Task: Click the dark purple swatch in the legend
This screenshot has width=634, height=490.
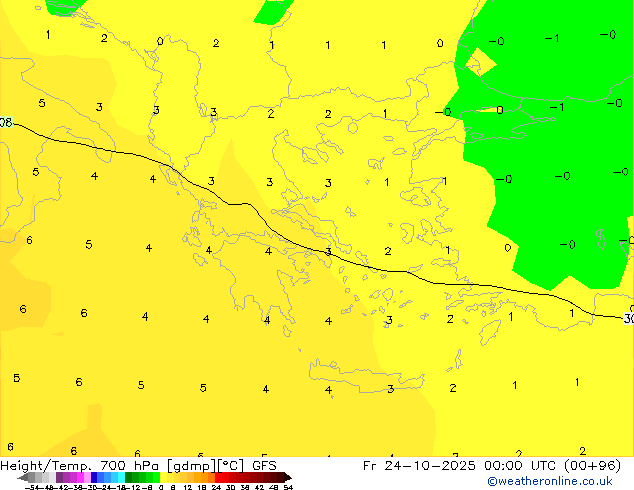Action: (59, 477)
